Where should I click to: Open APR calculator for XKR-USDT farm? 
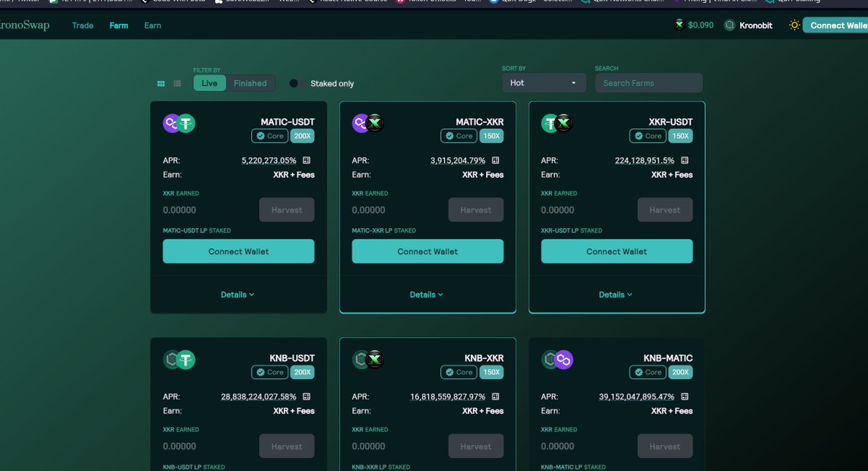coord(684,161)
